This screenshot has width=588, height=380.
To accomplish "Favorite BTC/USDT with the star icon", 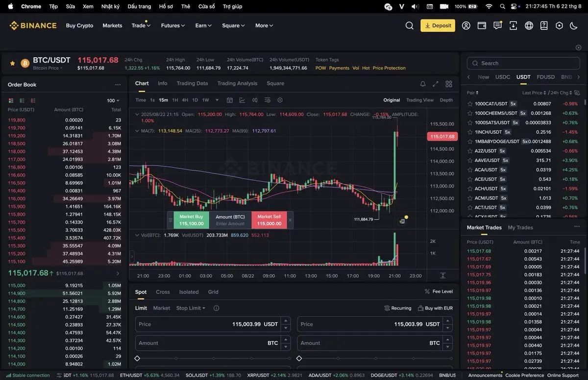I will [12, 63].
